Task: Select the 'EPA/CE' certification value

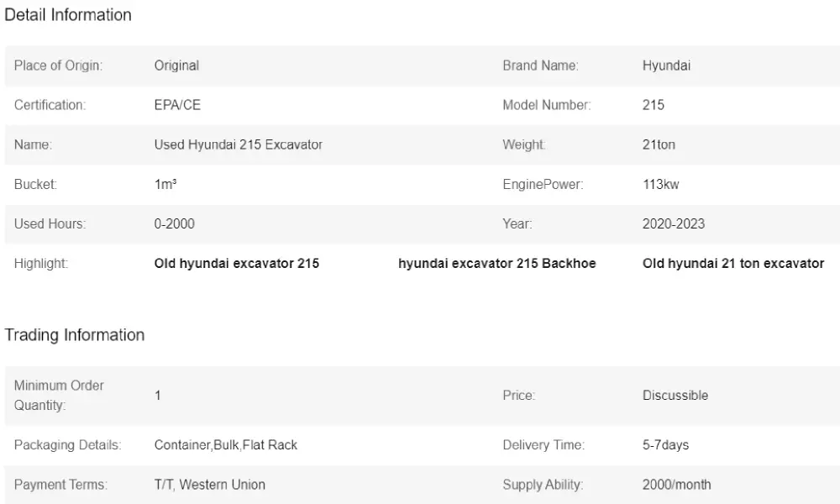Action: point(177,105)
